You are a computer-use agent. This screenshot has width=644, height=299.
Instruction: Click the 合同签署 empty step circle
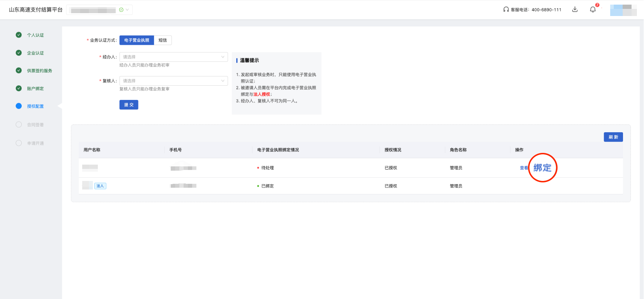[x=19, y=124]
